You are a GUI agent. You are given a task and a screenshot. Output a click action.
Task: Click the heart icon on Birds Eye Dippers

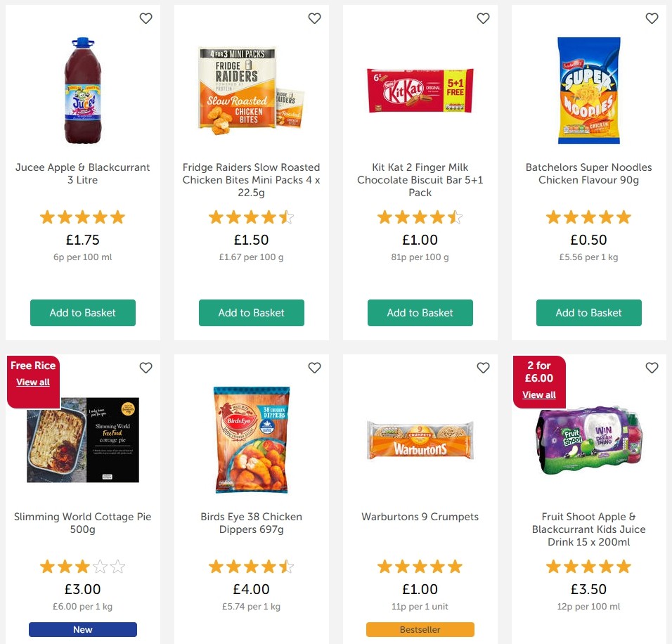point(314,368)
